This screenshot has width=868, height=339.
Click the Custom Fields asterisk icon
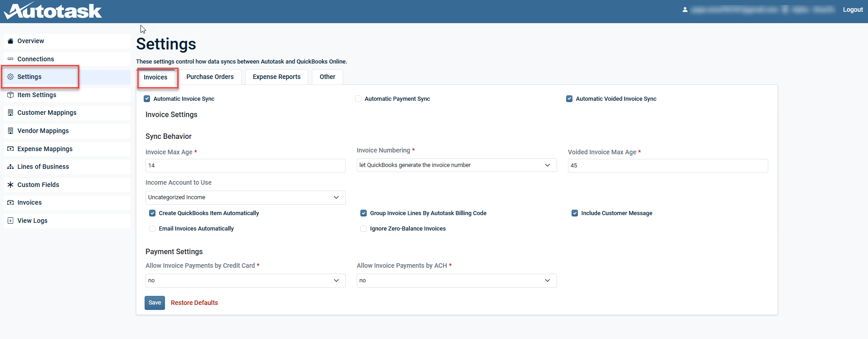click(10, 185)
